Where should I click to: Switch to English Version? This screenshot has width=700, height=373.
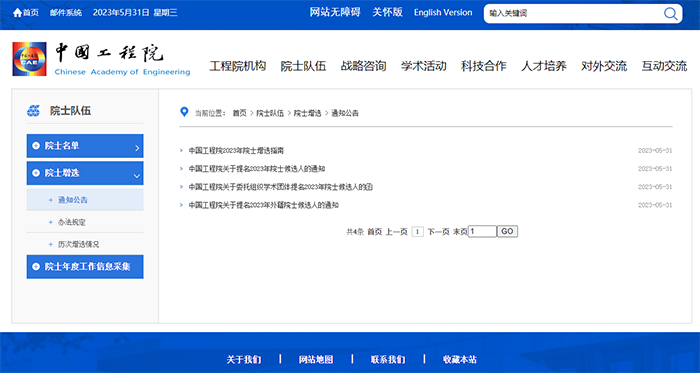[x=443, y=13]
